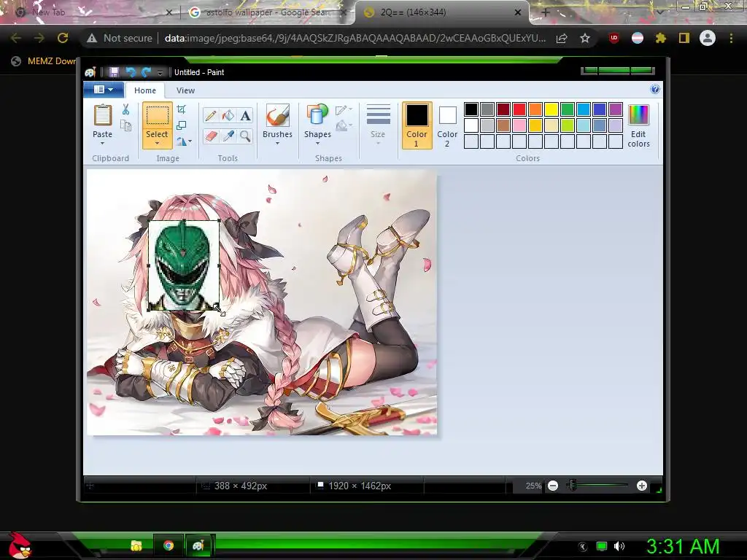Activate the Color 1 button
The height and width of the screenshot is (560, 747).
click(x=417, y=125)
